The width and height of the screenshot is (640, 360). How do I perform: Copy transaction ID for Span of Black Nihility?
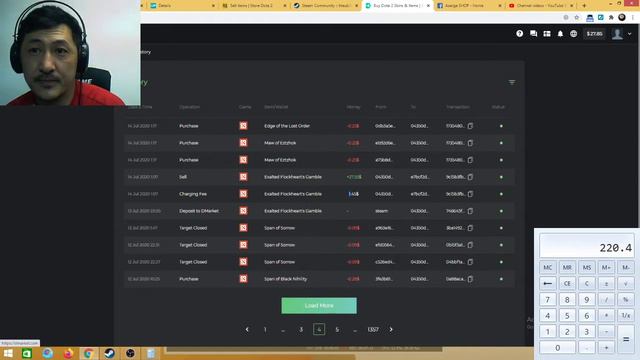(x=470, y=279)
